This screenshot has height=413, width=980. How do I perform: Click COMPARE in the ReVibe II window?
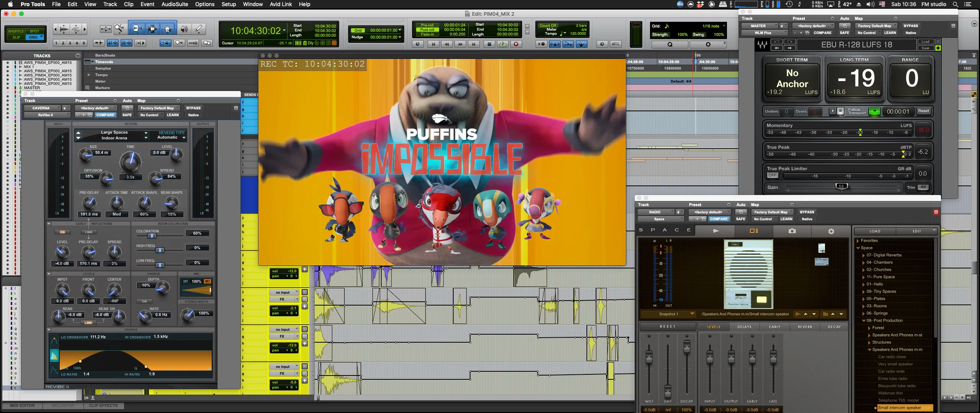click(x=105, y=115)
